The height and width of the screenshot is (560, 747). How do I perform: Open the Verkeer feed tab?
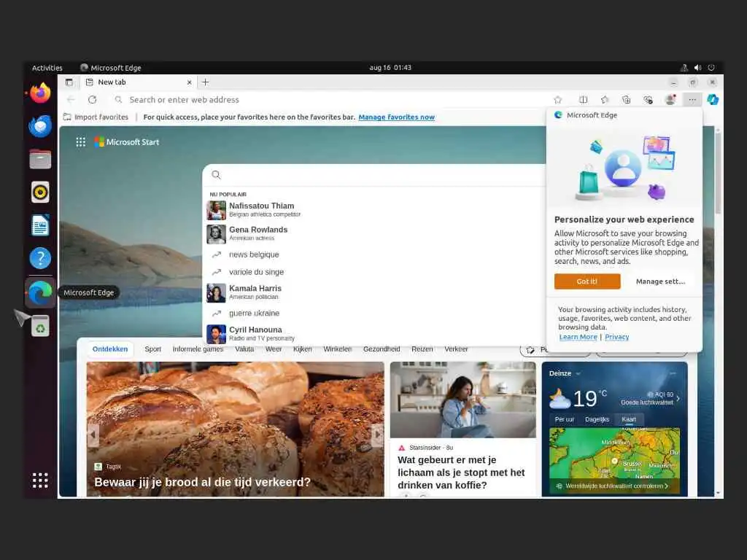456,349
